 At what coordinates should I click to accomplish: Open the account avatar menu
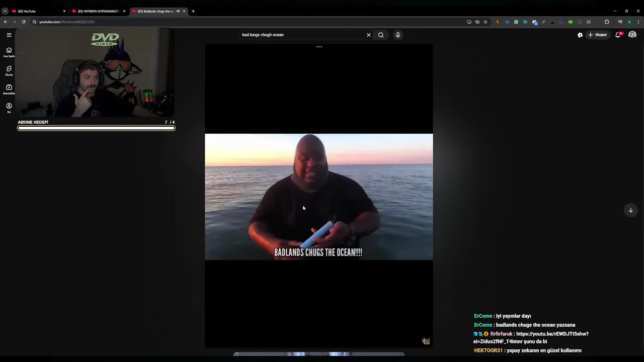(632, 35)
